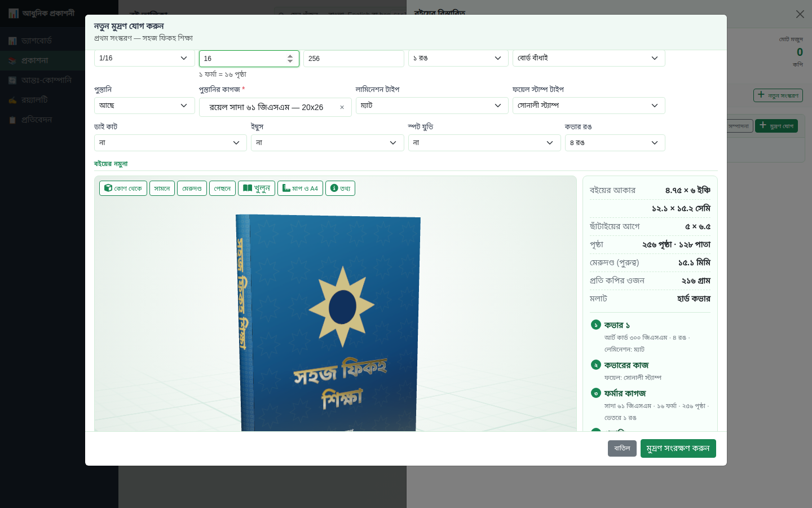Click the বাতিল cancel button
812x508 pixels.
click(x=622, y=448)
